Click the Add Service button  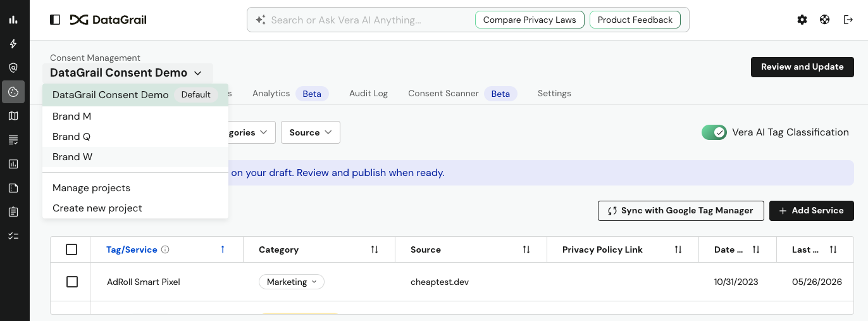coord(812,211)
